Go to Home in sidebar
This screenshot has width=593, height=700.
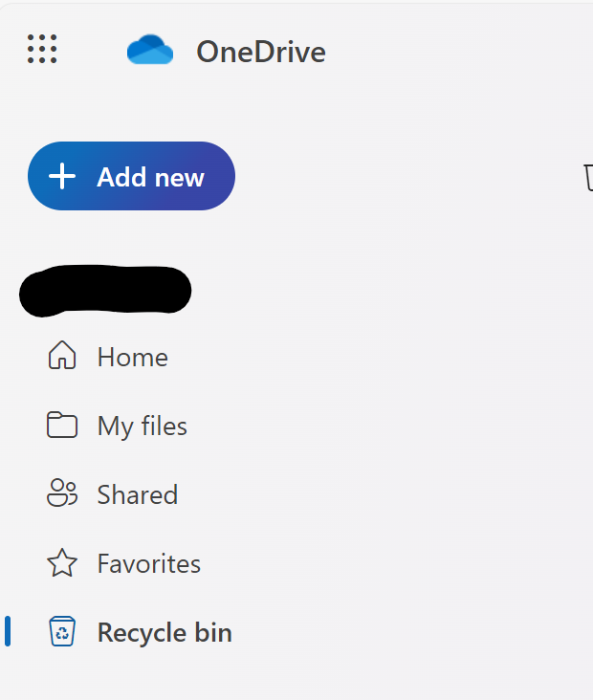108,357
